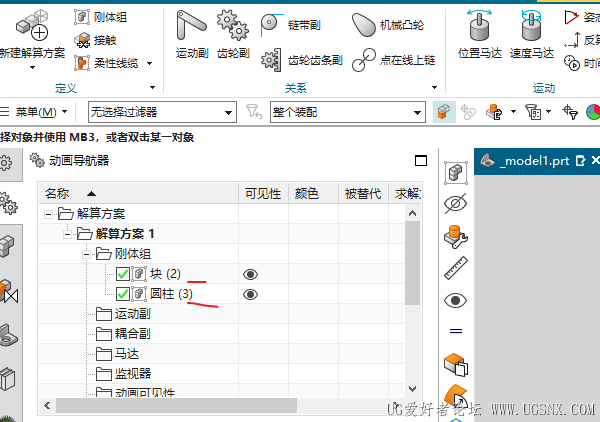The width and height of the screenshot is (600, 422).
Task: Select the 运动副 joint tool
Action: [192, 34]
